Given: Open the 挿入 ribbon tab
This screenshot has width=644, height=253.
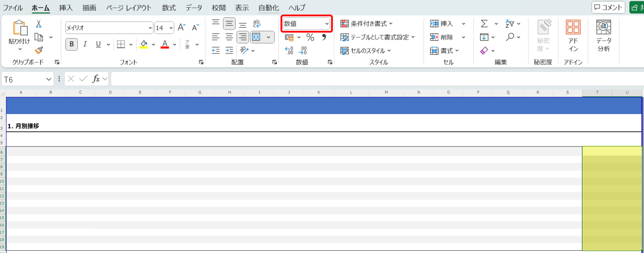Looking at the screenshot, I should point(66,8).
